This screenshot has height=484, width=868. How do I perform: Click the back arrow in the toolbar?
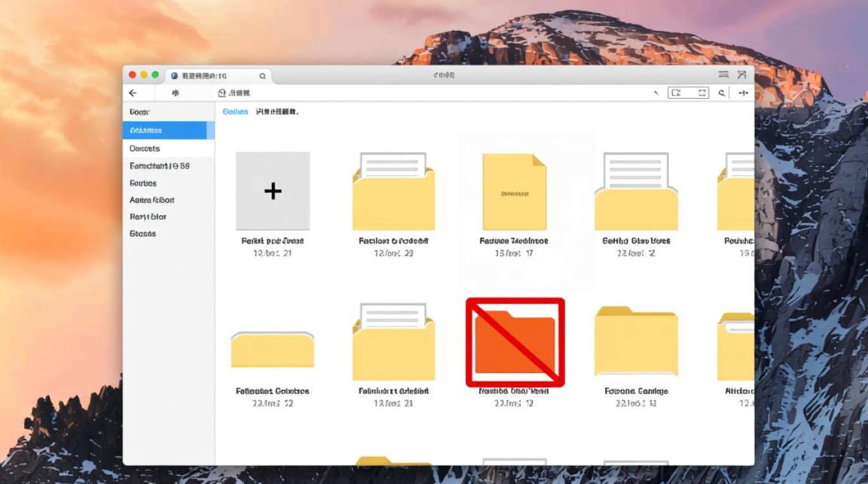coord(133,93)
